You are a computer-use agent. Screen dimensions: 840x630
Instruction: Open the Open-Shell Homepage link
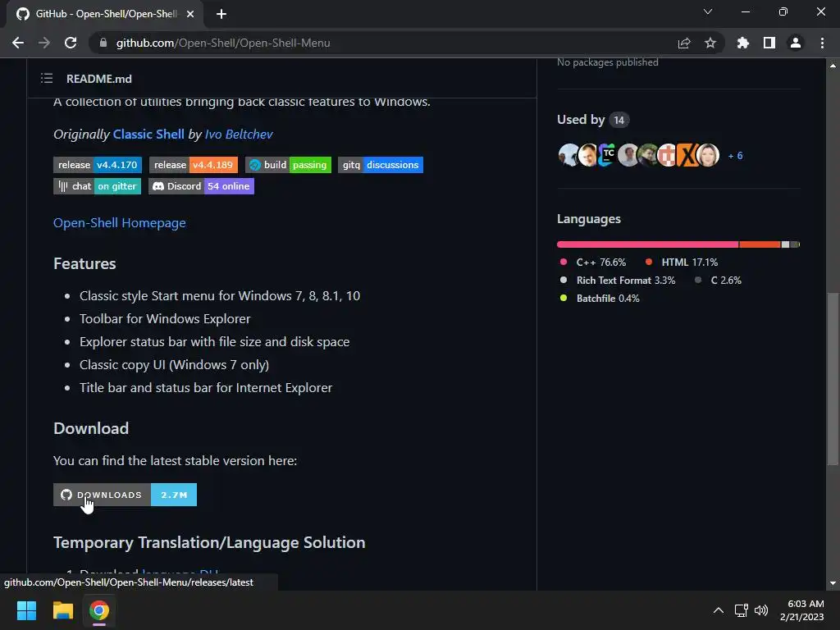[120, 223]
